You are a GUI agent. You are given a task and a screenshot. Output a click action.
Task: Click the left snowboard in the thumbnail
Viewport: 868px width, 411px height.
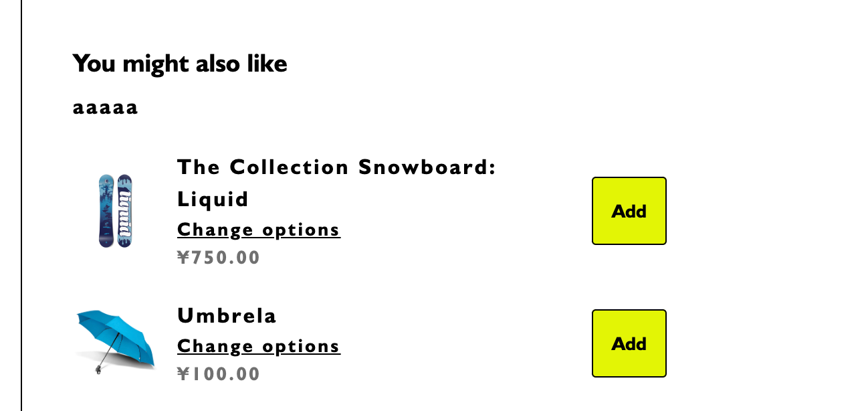coord(106,211)
